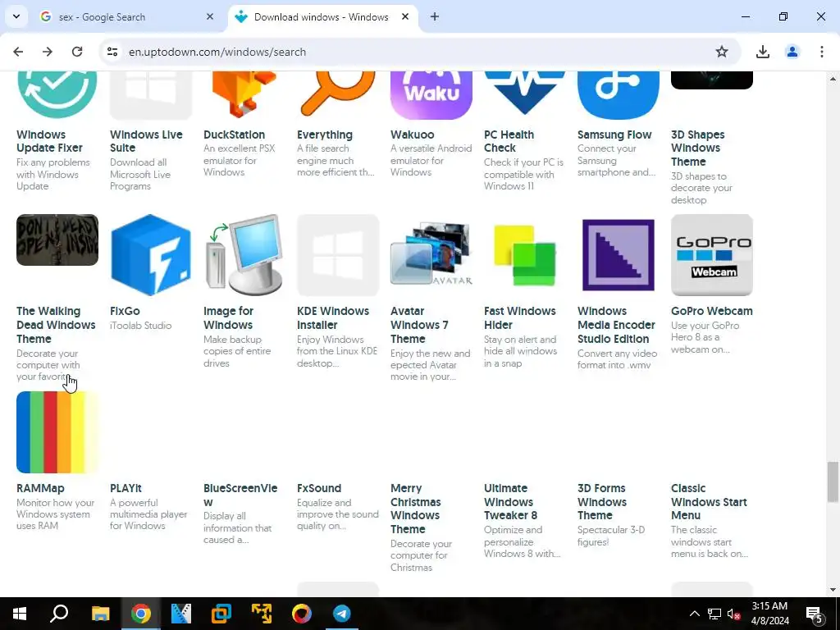This screenshot has height=630, width=840.
Task: Open the Samsung Flow blue icon
Action: coord(619,95)
